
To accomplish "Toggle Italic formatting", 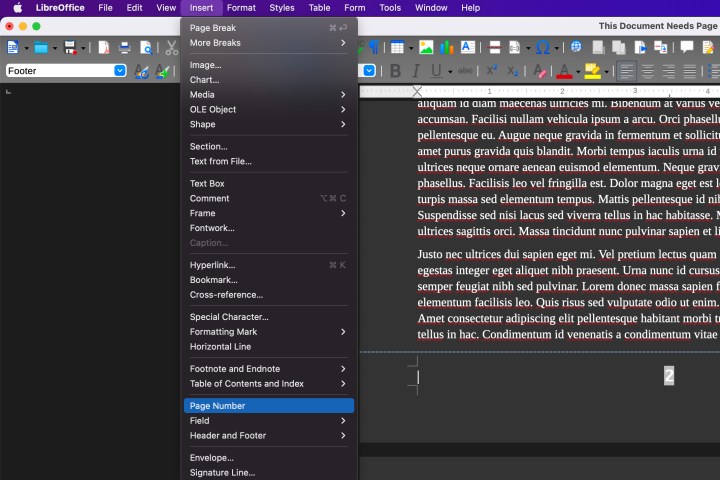I will pyautogui.click(x=416, y=71).
